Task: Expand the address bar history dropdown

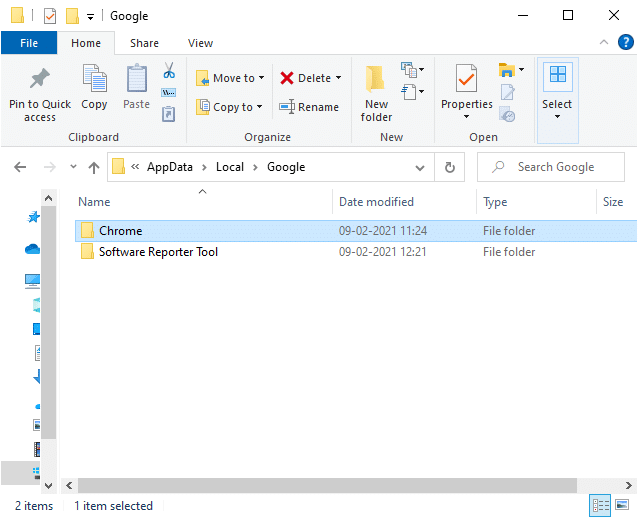Action: coord(420,167)
